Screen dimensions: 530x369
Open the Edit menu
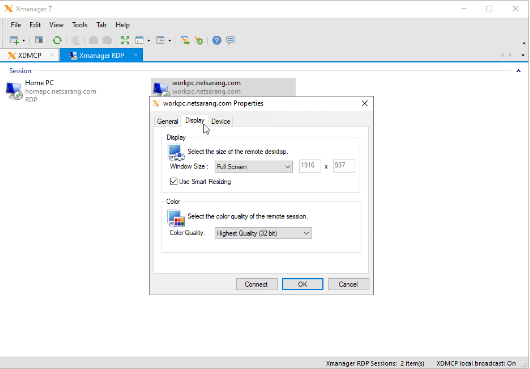(x=35, y=25)
